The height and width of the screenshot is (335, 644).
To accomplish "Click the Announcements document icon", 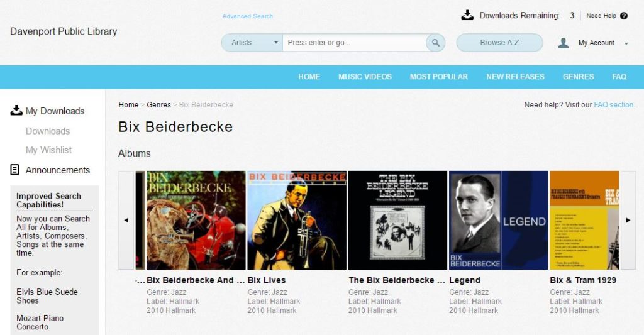I will coord(15,170).
